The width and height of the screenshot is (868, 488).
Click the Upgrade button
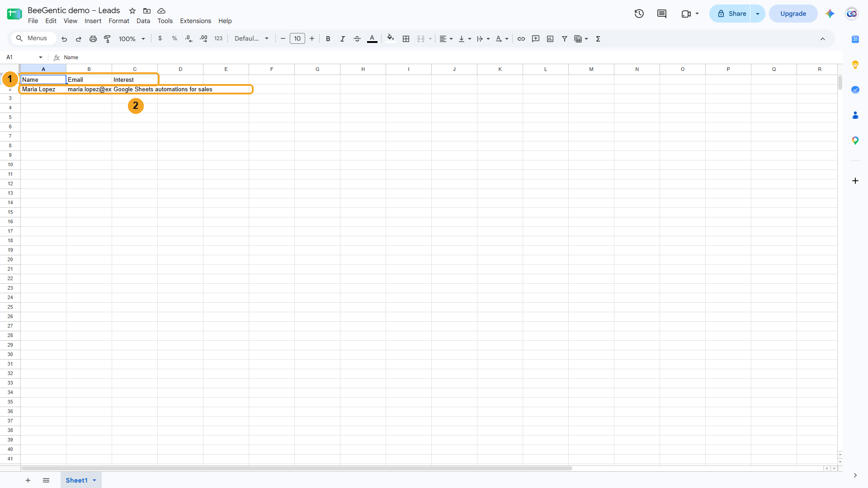793,14
